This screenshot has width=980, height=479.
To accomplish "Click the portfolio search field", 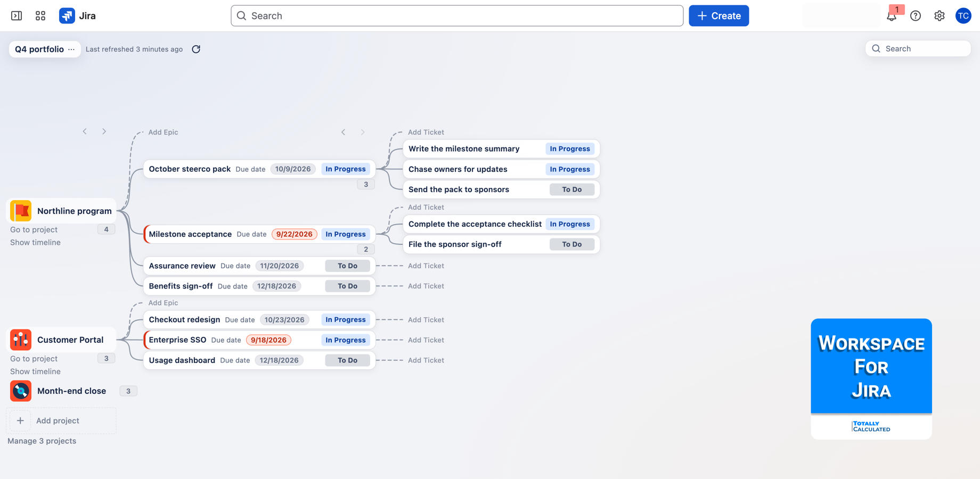I will 918,48.
